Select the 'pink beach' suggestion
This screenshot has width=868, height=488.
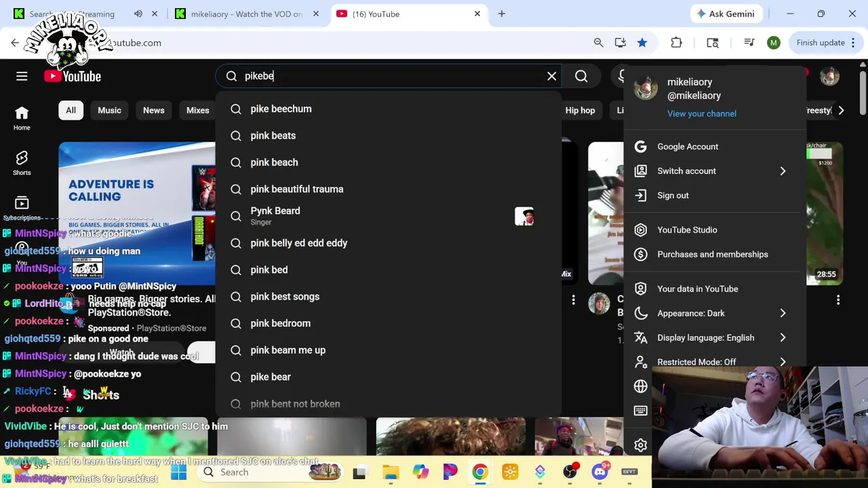pyautogui.click(x=389, y=162)
